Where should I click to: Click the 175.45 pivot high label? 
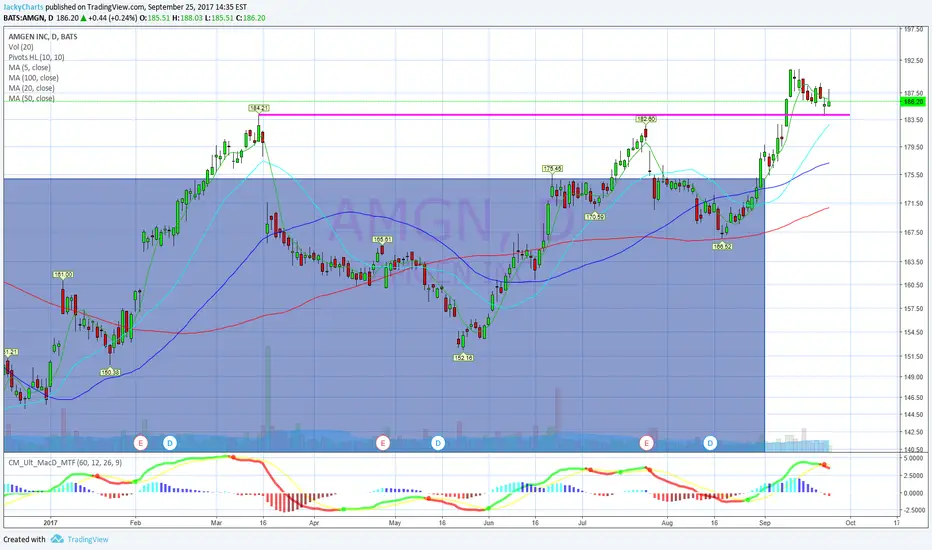[x=552, y=169]
